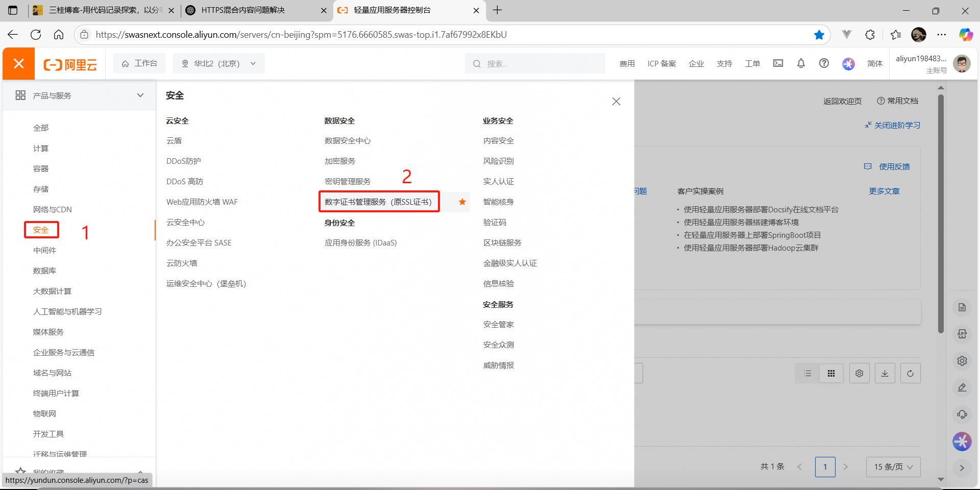Select 网络与CDN category in the sidebar
Image resolution: width=980 pixels, height=490 pixels.
pyautogui.click(x=52, y=209)
